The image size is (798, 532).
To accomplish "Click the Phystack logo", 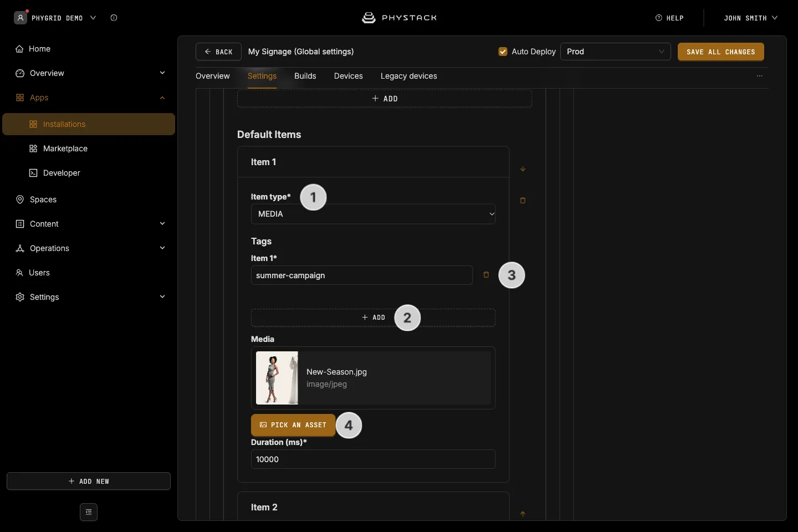I will 399,18.
